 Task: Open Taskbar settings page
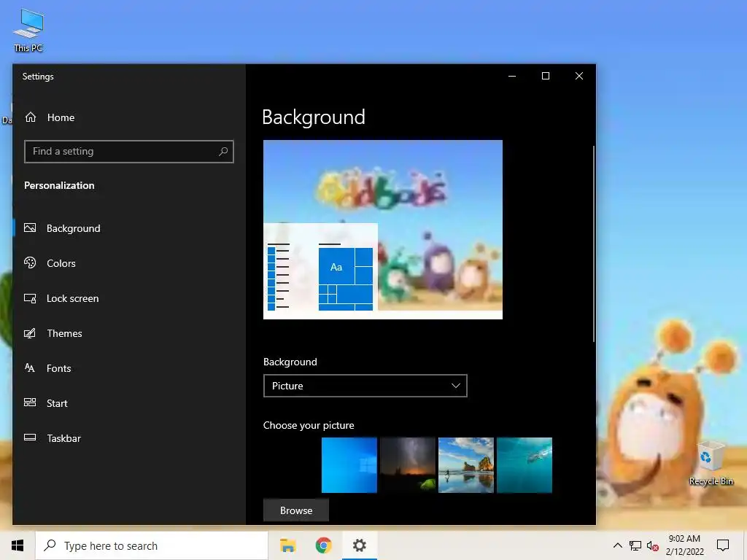129,438
